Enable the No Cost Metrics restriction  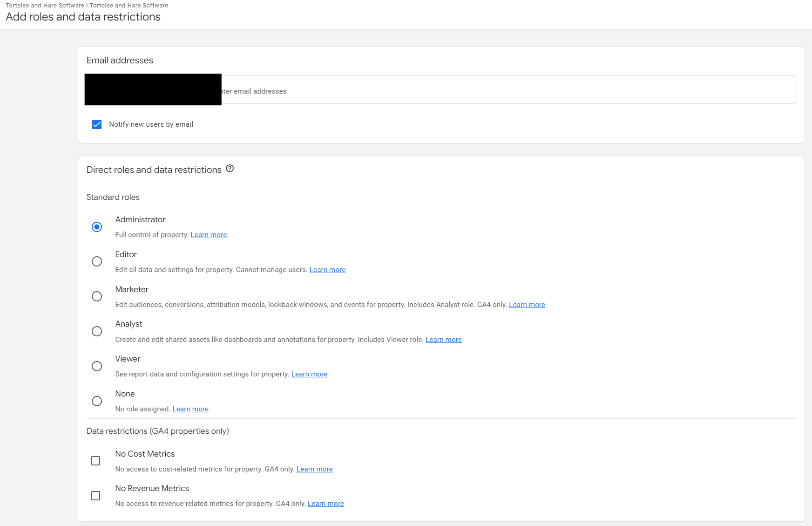coord(95,461)
